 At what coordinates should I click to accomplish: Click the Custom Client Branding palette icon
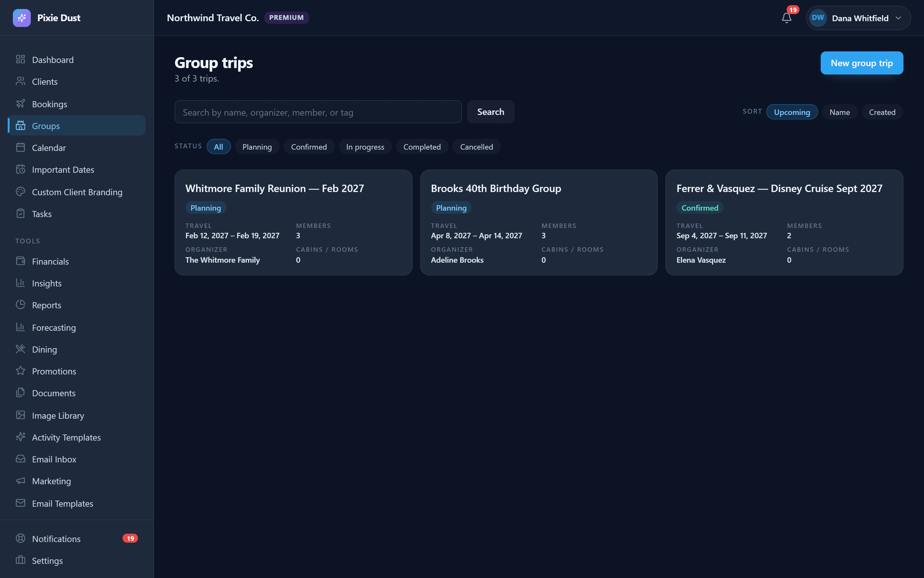21,191
